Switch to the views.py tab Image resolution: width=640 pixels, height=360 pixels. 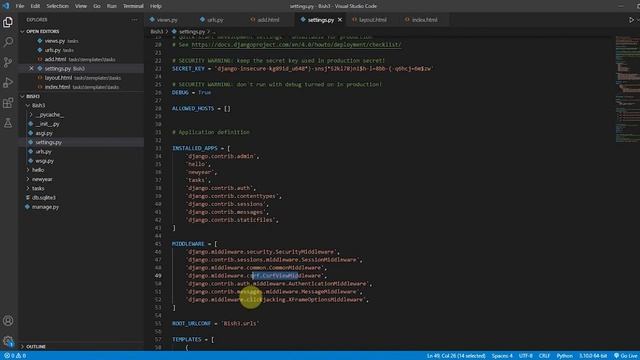click(167, 20)
